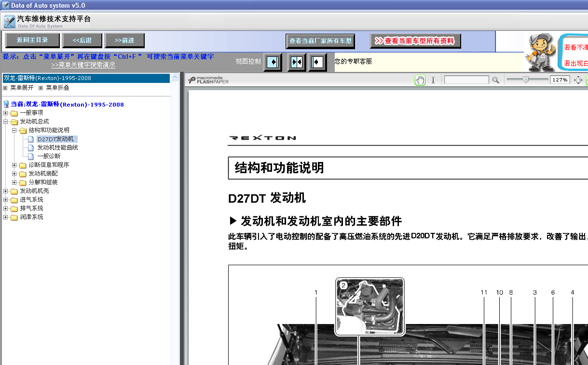Click the fit-width icon beside zoom percentage
Image resolution: width=588 pixels, height=365 pixels.
(578, 80)
